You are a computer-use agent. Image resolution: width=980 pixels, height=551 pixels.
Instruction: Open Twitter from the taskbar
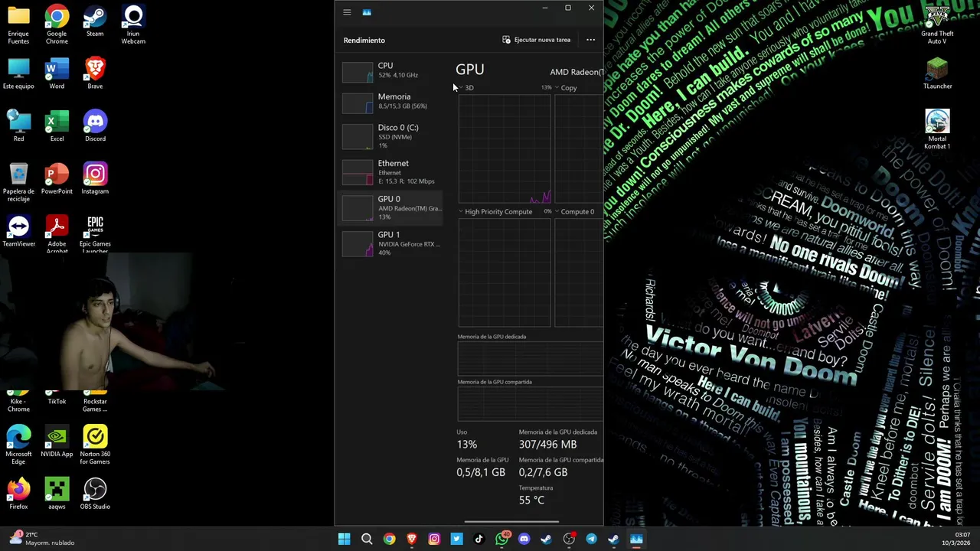[456, 539]
